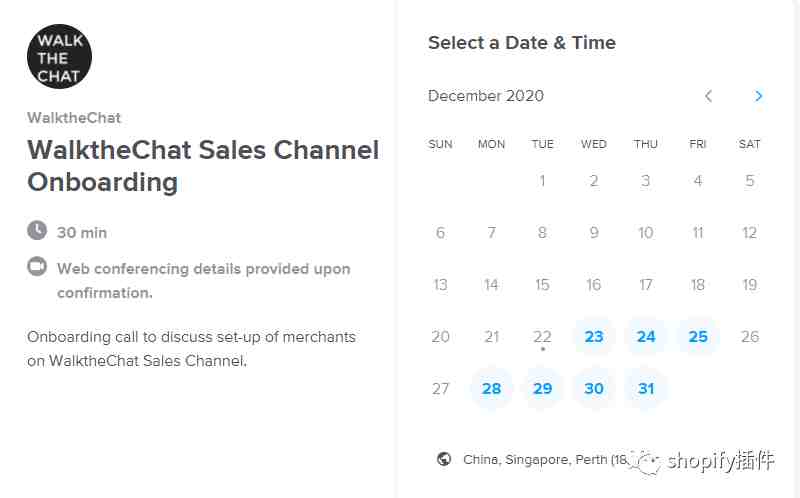Go to previous month arrow
Image resolution: width=800 pixels, height=498 pixels.
click(708, 96)
